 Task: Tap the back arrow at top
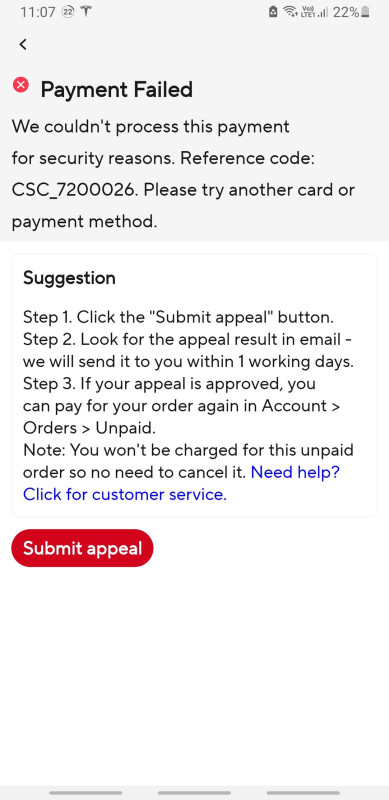[23, 44]
